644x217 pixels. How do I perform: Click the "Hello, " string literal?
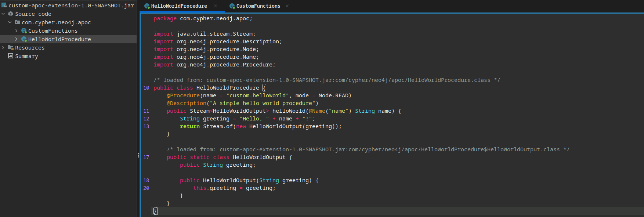point(254,119)
